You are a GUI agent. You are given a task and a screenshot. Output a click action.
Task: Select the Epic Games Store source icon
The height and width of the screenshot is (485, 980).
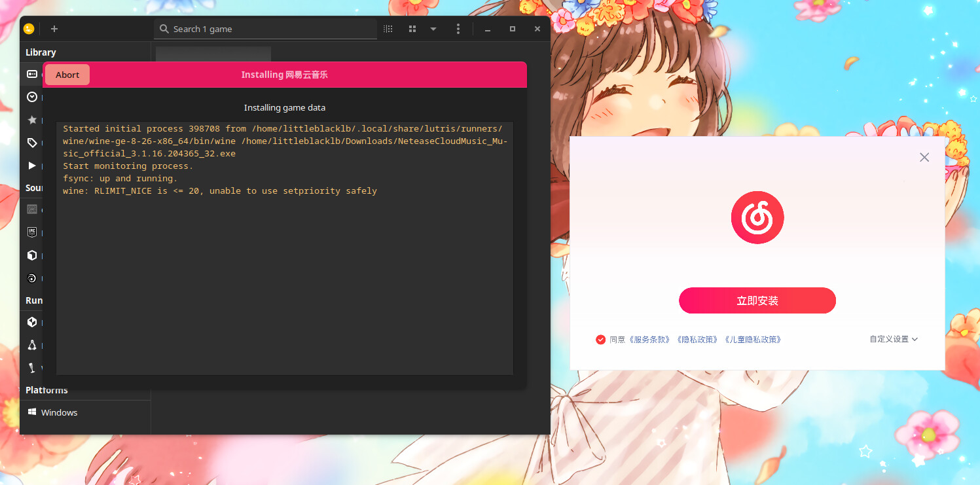32,232
